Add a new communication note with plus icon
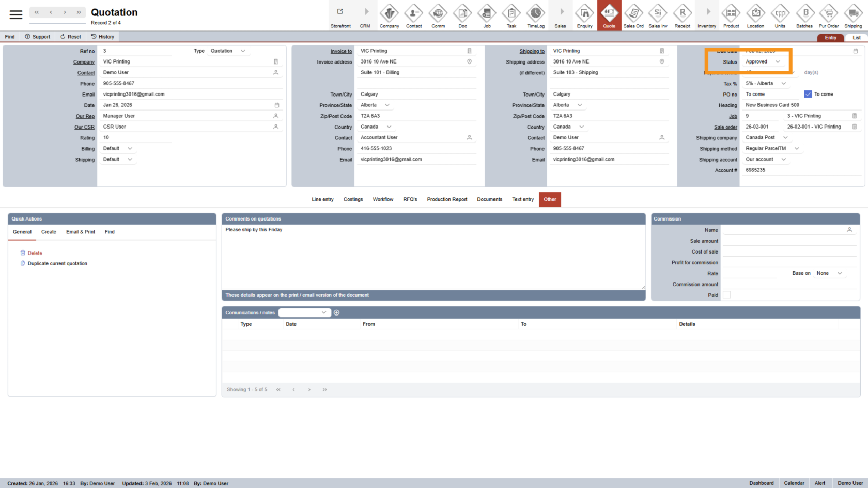868x488 pixels. (x=337, y=313)
